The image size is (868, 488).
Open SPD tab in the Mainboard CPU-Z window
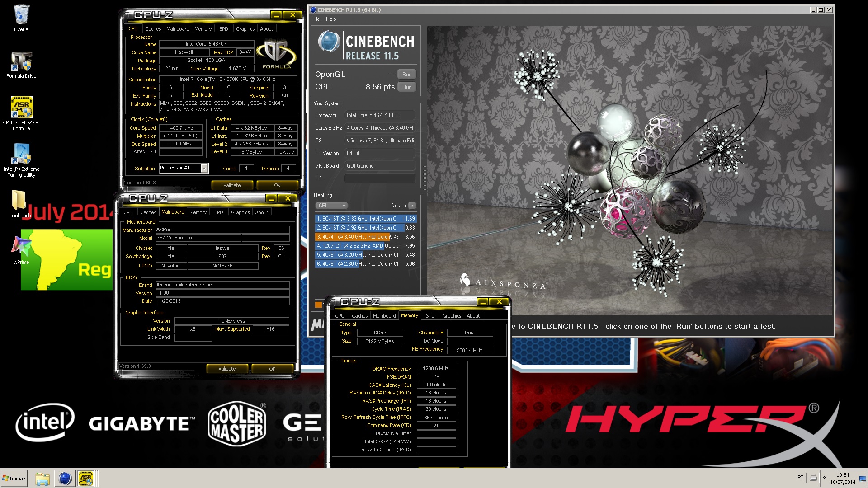218,212
